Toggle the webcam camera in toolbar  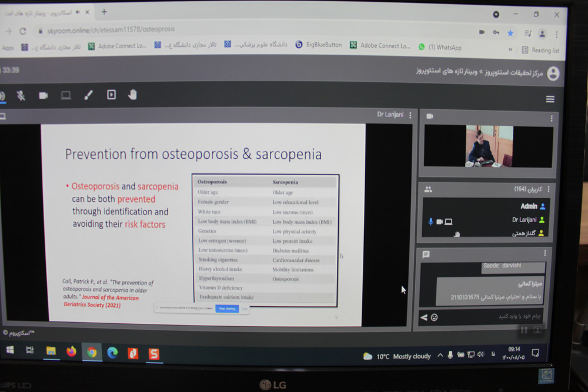[x=44, y=96]
